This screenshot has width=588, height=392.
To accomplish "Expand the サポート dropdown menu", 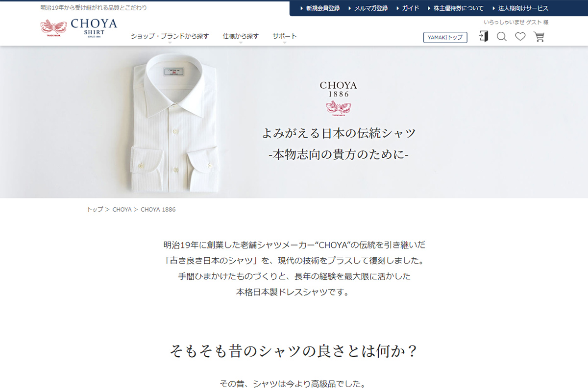I will 285,36.
